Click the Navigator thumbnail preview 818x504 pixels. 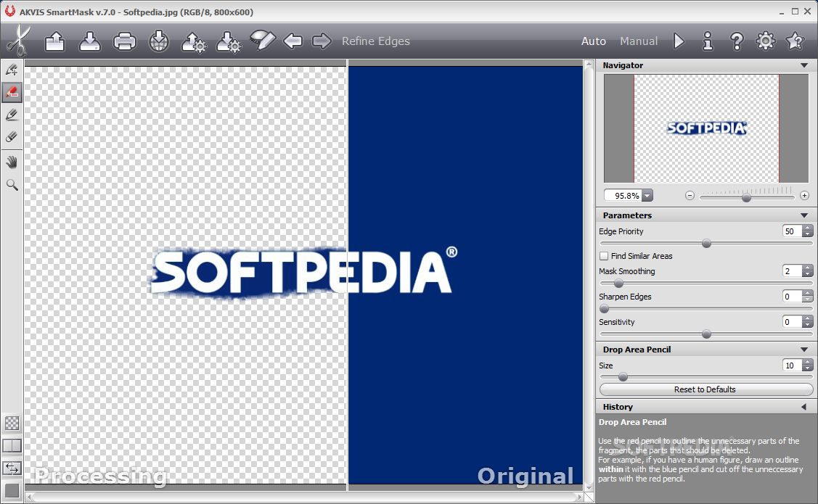(706, 128)
